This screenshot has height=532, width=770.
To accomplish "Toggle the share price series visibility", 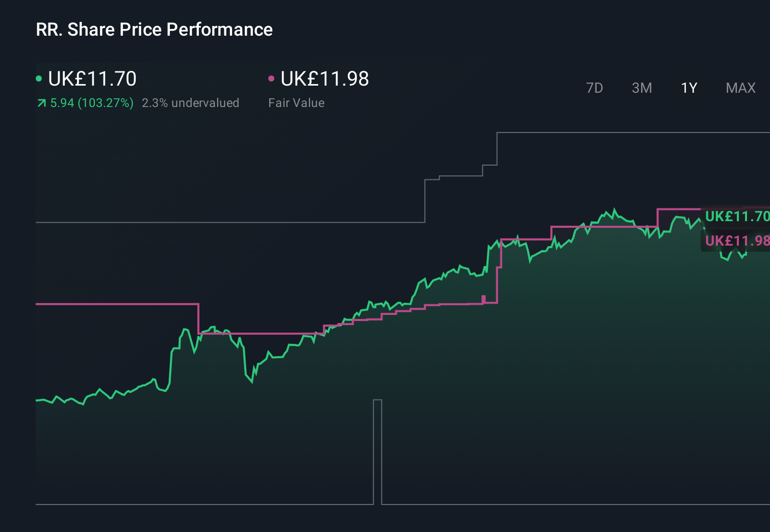I will point(38,78).
